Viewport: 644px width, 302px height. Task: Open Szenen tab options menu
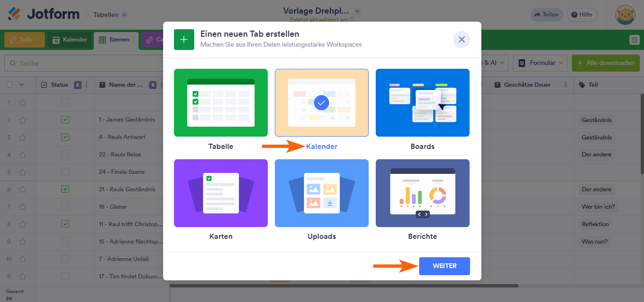(x=133, y=40)
